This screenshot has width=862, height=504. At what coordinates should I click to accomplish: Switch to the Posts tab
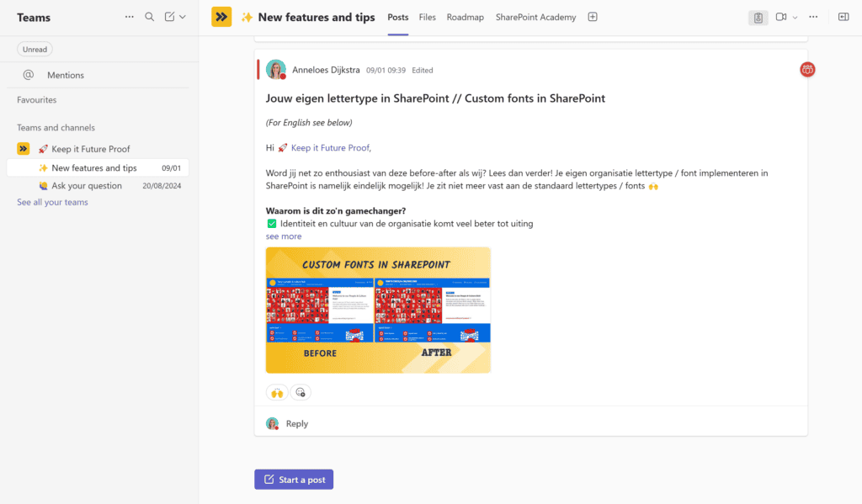point(398,17)
